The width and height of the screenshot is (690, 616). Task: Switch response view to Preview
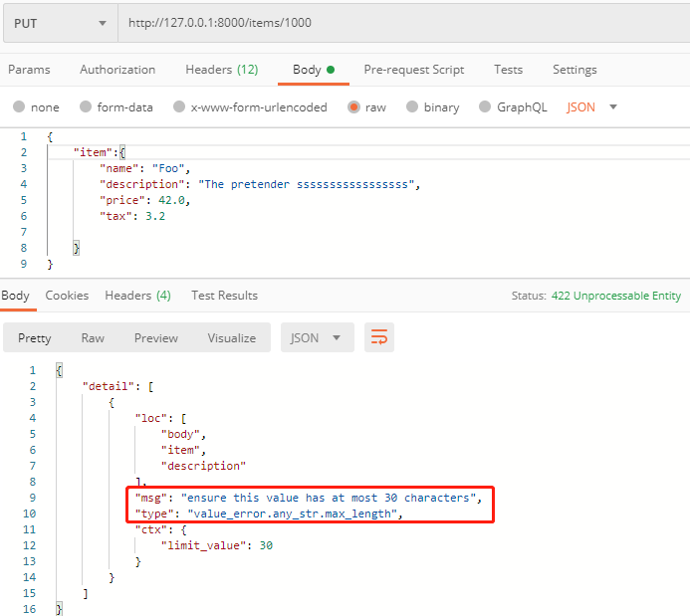tap(155, 337)
